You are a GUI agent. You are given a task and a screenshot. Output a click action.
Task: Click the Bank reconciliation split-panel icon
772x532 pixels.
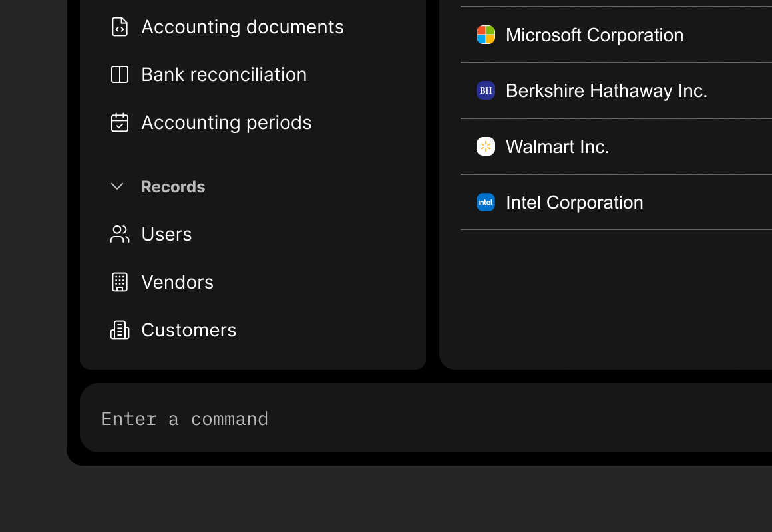(x=120, y=74)
